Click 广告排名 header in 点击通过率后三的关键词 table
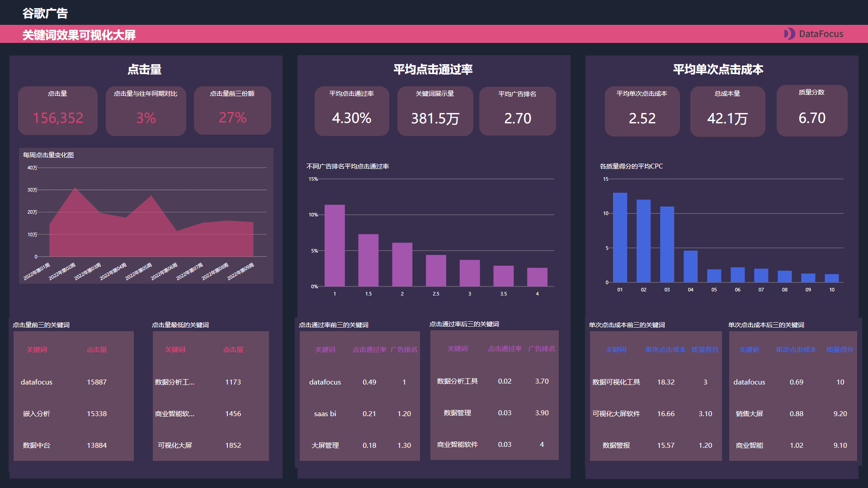The image size is (868, 488). tap(542, 348)
